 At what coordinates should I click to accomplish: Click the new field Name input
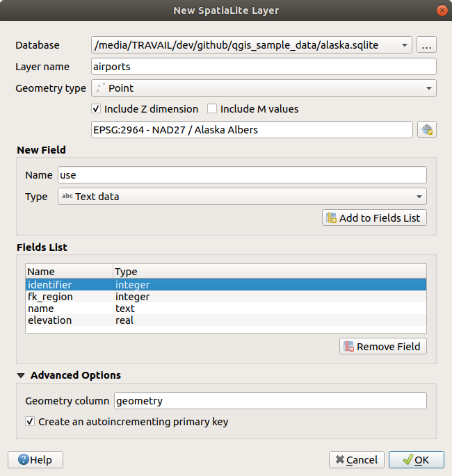pyautogui.click(x=241, y=174)
